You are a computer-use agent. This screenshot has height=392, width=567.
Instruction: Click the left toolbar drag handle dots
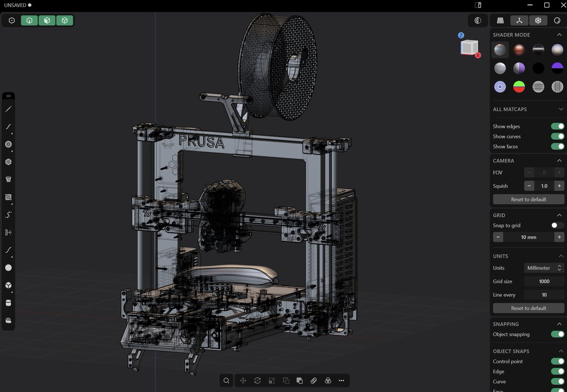coord(9,96)
